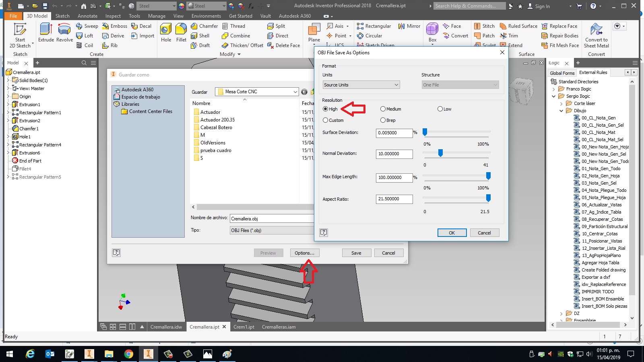Collapse the Dibujo folder in iLogic

(x=561, y=111)
